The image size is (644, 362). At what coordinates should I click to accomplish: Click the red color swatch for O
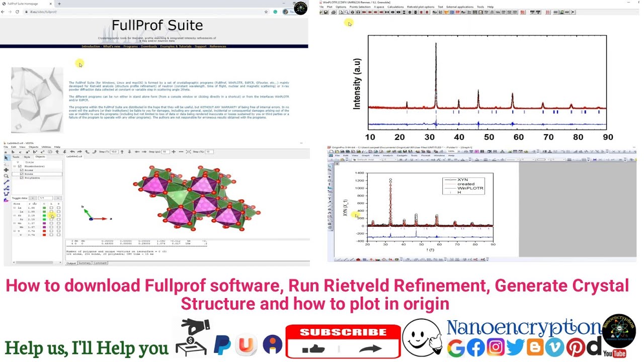click(x=44, y=231)
